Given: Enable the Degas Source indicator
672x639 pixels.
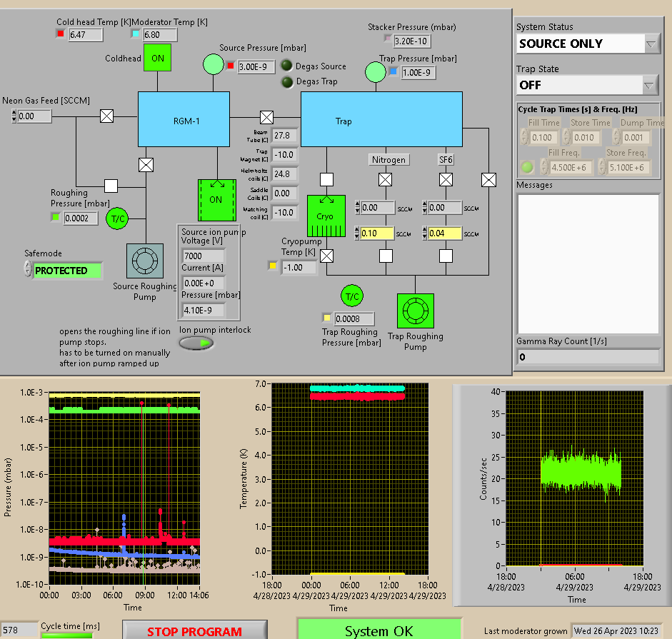Looking at the screenshot, I should (x=286, y=66).
